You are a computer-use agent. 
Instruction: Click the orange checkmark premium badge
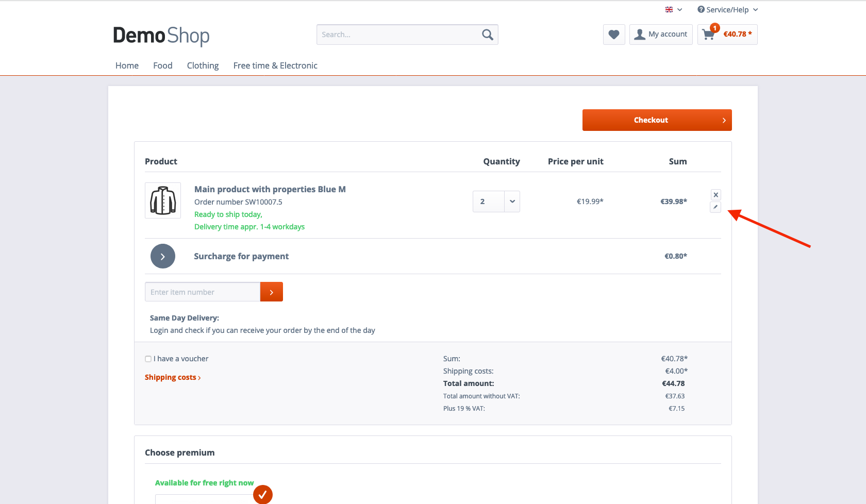[x=263, y=495]
